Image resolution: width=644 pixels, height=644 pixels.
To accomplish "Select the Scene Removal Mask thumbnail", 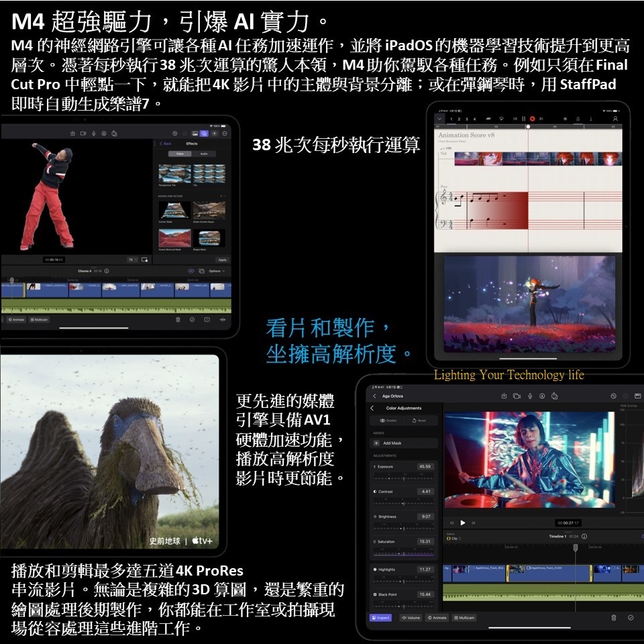I will click(174, 237).
